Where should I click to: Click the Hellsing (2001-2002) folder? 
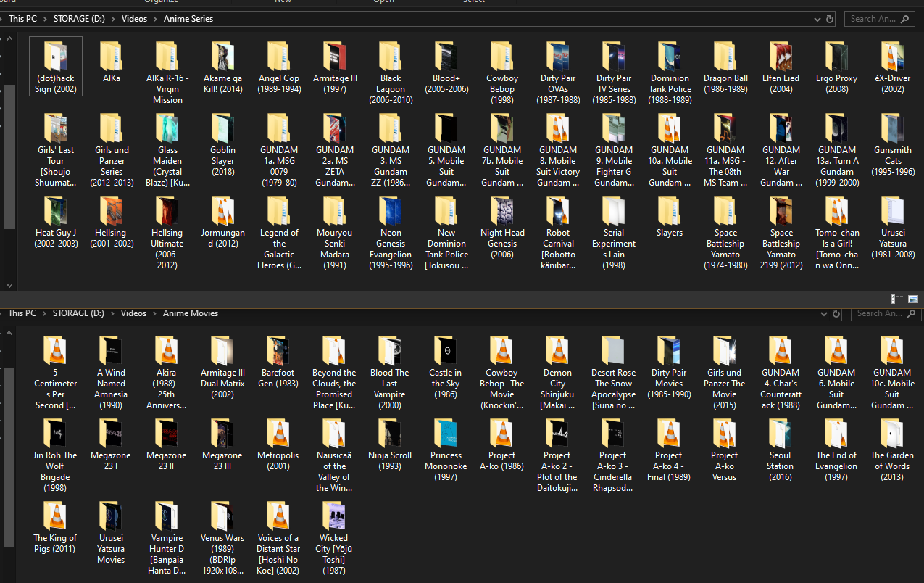(112, 221)
